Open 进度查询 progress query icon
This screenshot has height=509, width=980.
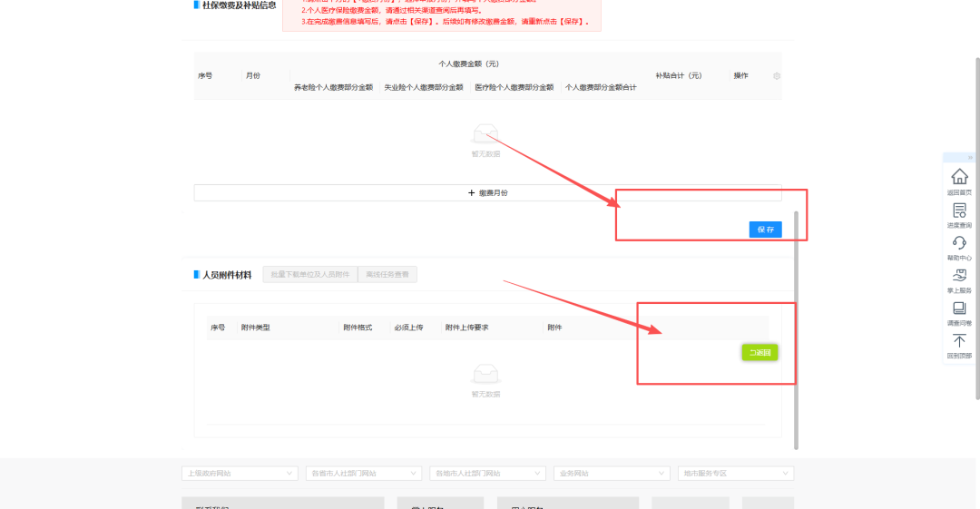click(x=959, y=210)
